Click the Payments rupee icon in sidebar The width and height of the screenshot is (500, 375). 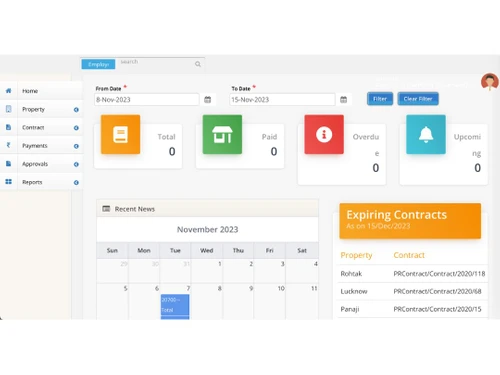(x=9, y=145)
